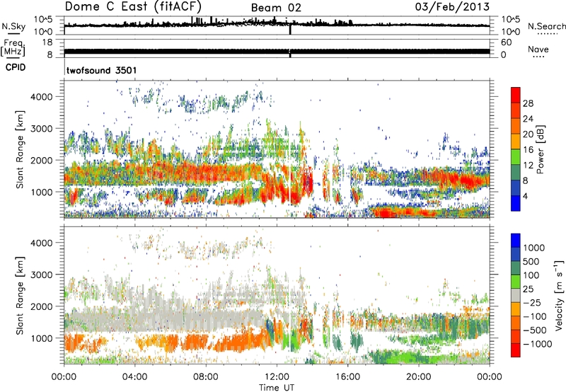
Task: Pick the blue top segment of Velocity colorbar
Action: point(516,241)
